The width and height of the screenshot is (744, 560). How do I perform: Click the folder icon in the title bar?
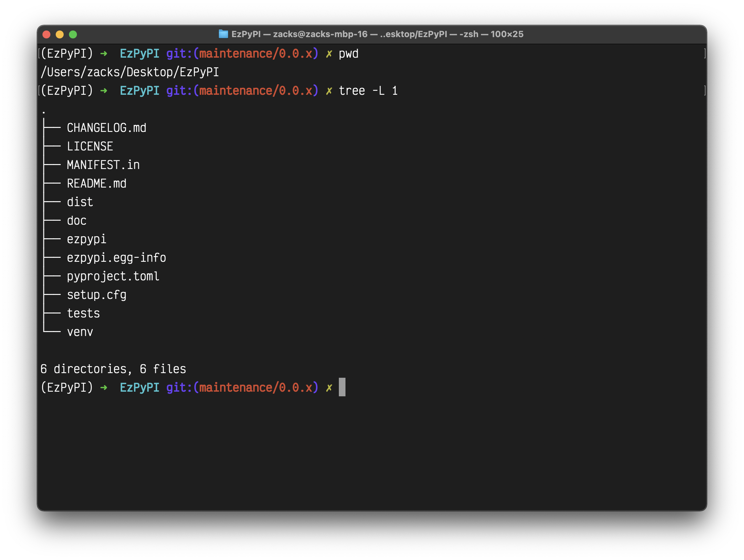(223, 34)
